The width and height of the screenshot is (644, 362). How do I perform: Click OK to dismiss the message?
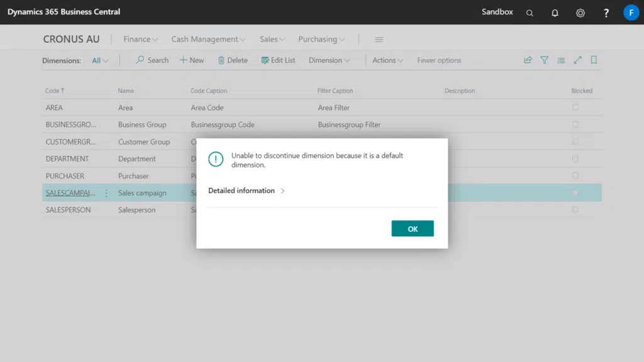(x=413, y=229)
